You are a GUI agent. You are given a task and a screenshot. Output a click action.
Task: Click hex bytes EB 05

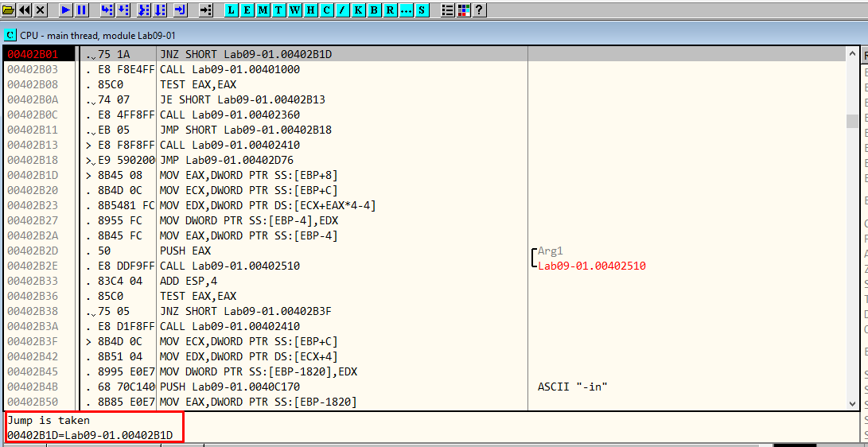click(115, 130)
